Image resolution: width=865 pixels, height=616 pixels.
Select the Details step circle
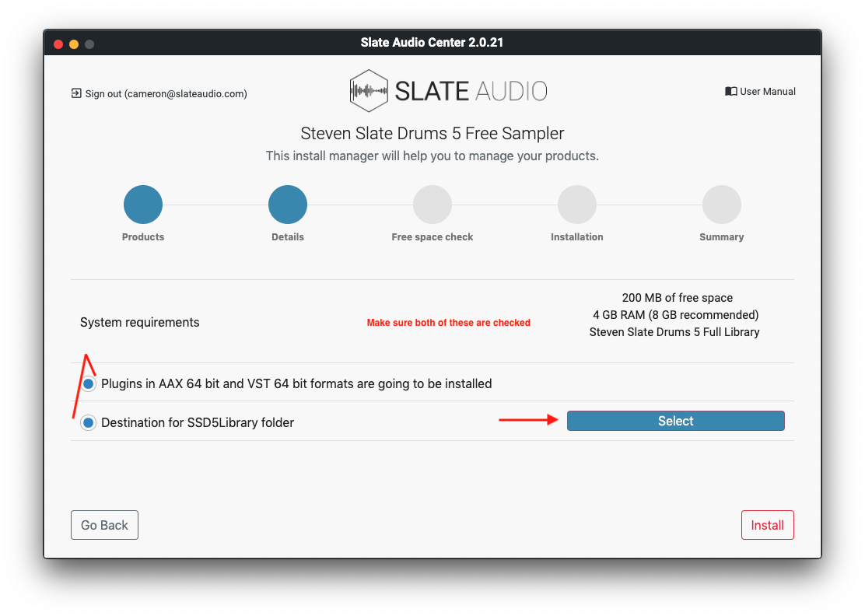(x=288, y=205)
